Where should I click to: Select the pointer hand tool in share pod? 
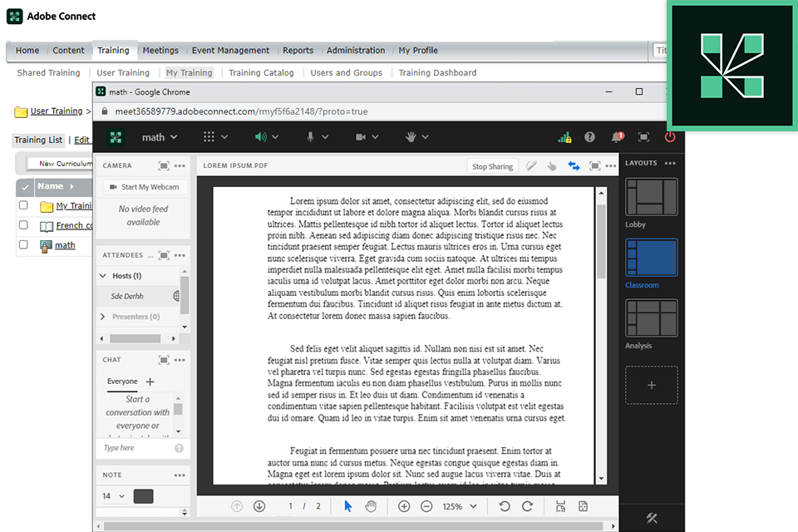[552, 166]
